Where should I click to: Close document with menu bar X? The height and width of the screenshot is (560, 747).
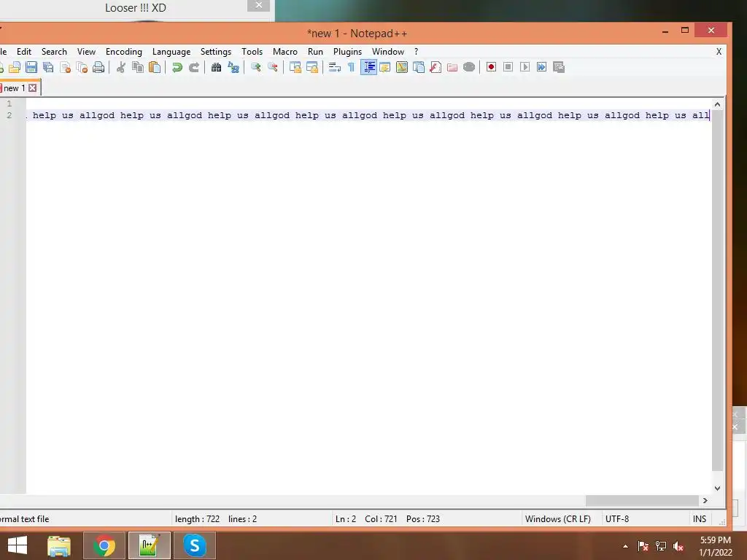coord(719,52)
